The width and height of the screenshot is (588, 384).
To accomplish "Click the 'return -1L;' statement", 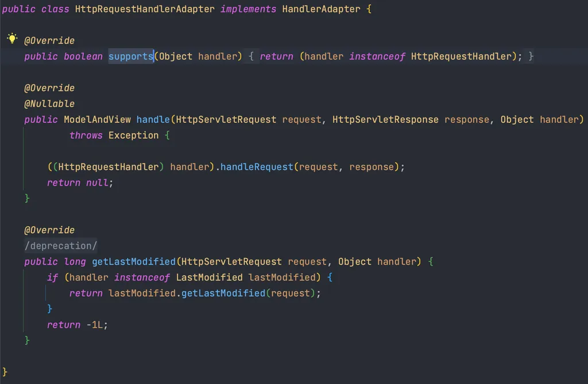I will (78, 325).
